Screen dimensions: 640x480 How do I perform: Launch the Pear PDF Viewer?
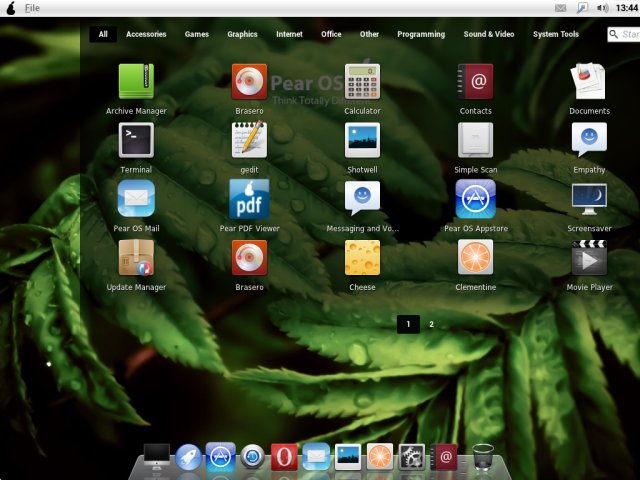click(x=249, y=199)
